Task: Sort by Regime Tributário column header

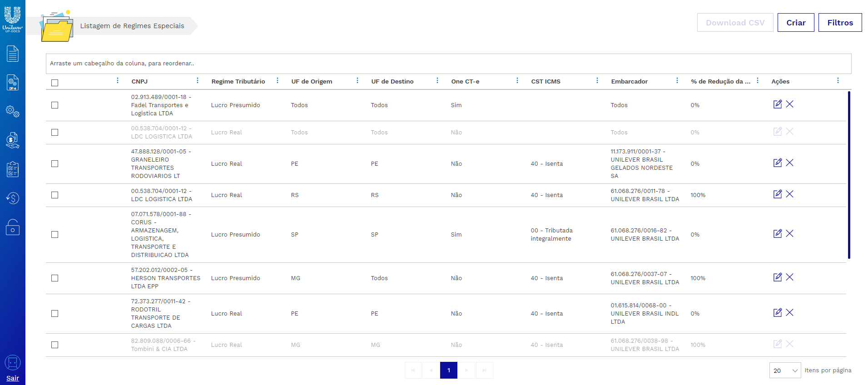Action: [238, 82]
